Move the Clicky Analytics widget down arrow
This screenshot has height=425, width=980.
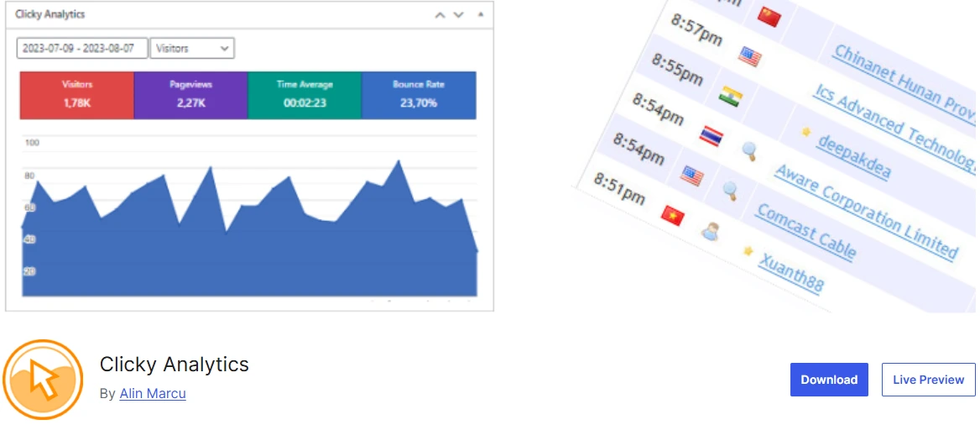(459, 15)
